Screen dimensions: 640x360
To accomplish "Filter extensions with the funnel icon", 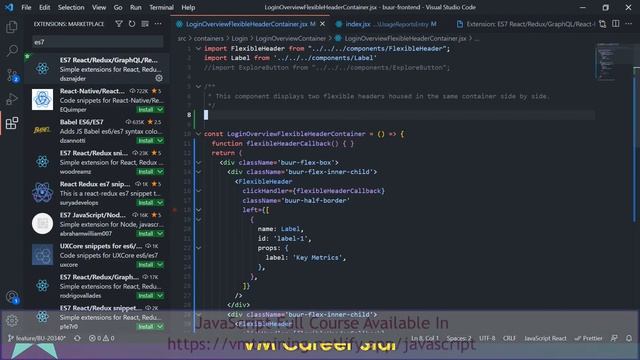I will pyautogui.click(x=119, y=24).
